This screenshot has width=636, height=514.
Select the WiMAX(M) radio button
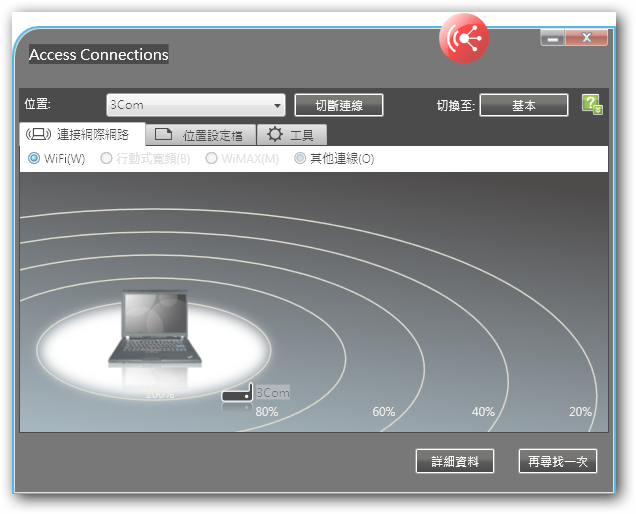[x=211, y=158]
